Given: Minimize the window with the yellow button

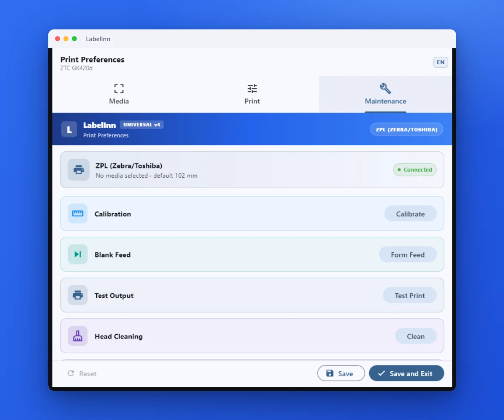Looking at the screenshot, I should click(66, 39).
